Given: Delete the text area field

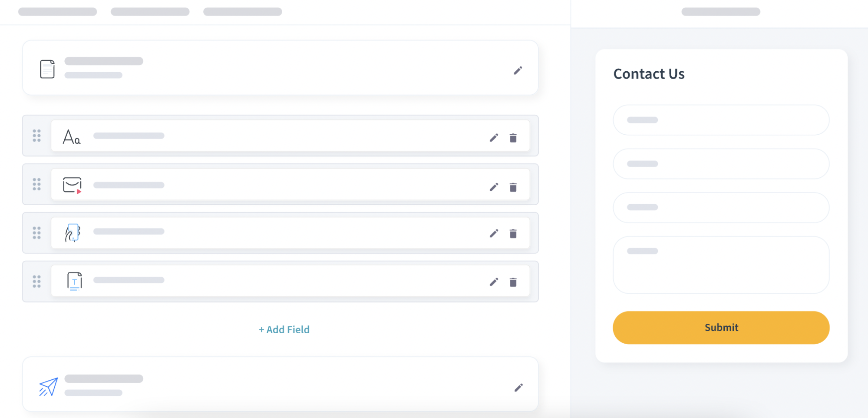Looking at the screenshot, I should 513,282.
